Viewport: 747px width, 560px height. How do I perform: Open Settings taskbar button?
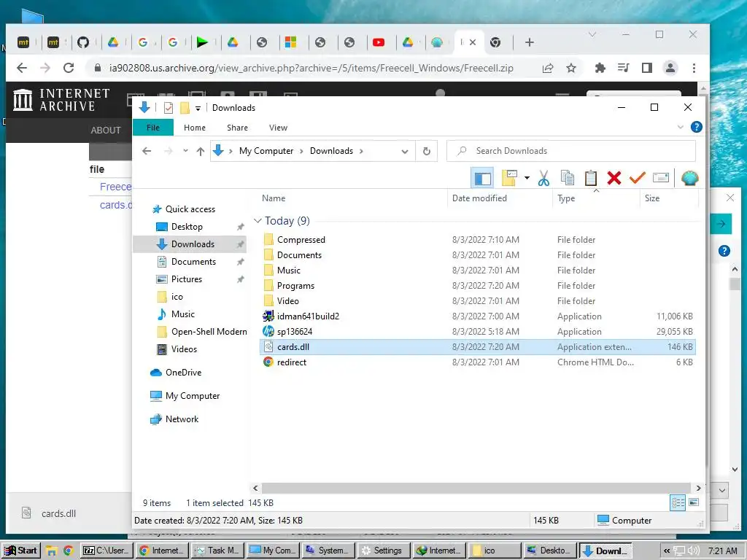(383, 551)
